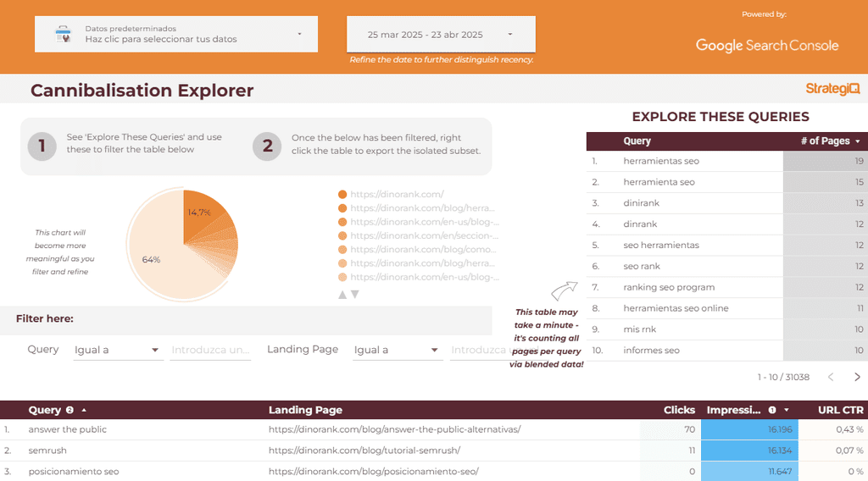Click the data source briefcase icon
Image resolution: width=868 pixels, height=481 pixels.
(63, 34)
